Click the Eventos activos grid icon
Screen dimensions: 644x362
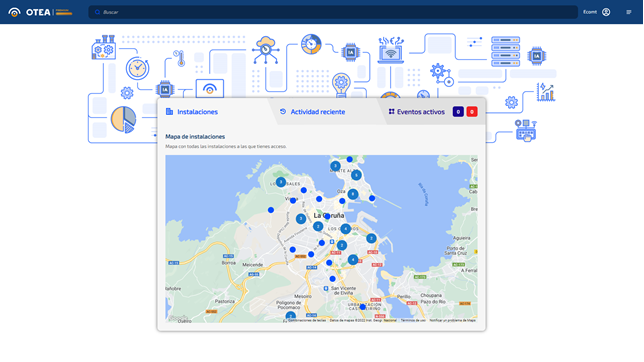coord(391,111)
